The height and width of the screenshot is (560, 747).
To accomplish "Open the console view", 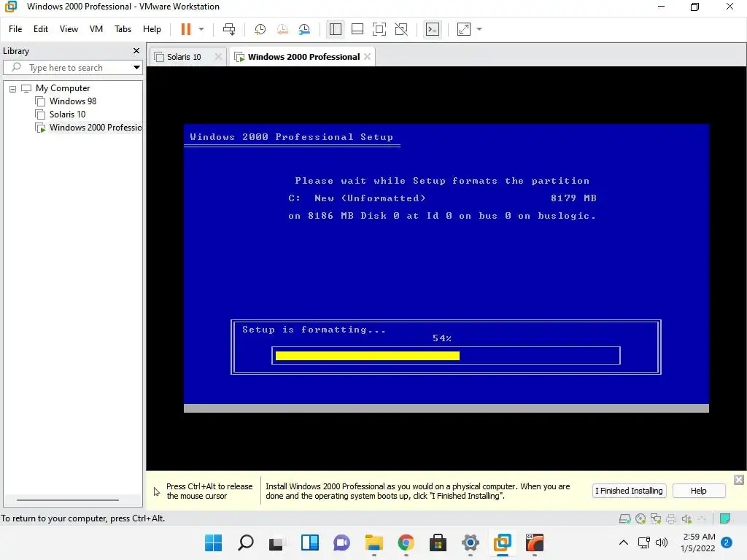I will [433, 29].
